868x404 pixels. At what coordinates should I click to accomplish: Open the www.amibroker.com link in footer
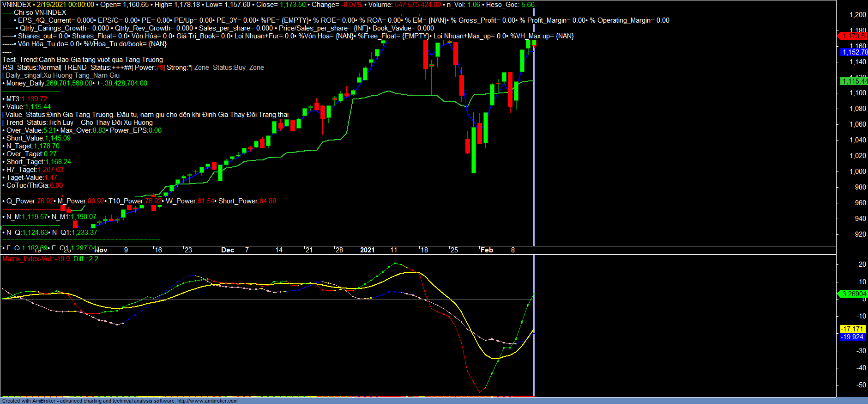pos(207,401)
